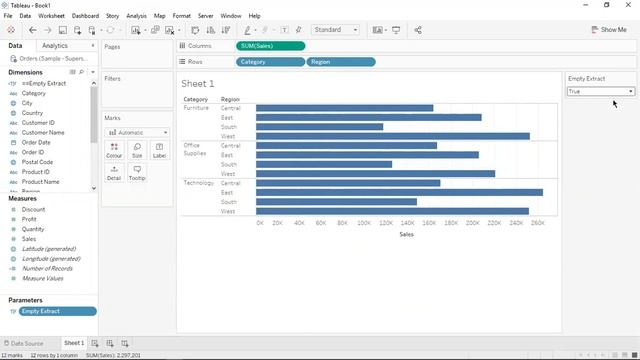Click the view-as-list icon in Dimensions header
Screen dimensions: 640x360
(73, 72)
